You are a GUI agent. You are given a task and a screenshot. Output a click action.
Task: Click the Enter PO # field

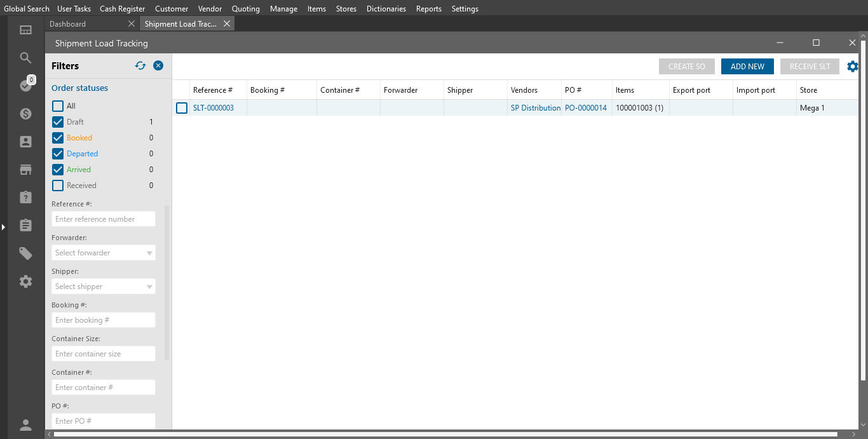(104, 421)
